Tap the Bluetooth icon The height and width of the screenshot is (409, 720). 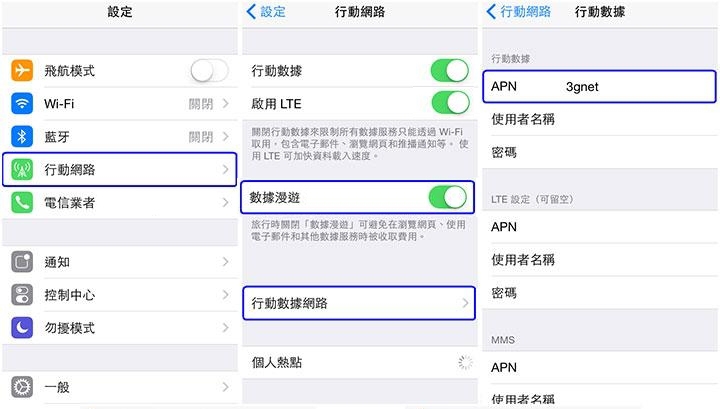[x=22, y=137]
